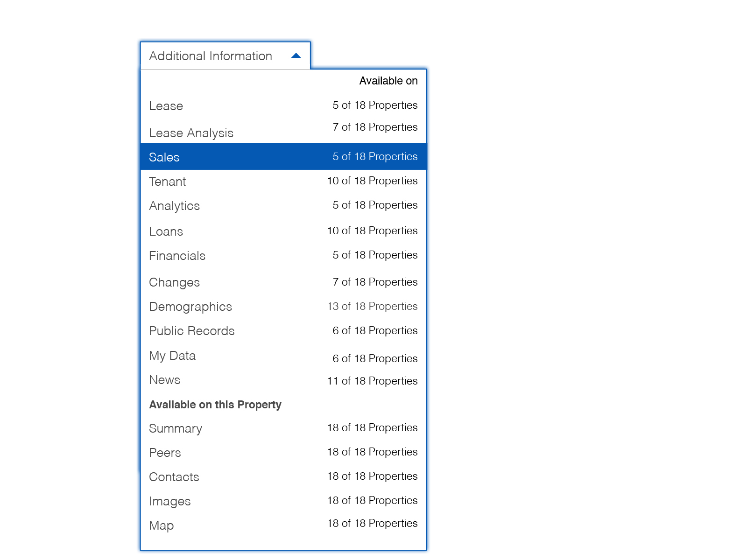The image size is (747, 560).
Task: Collapse the Additional Information dropdown arrow
Action: click(x=296, y=56)
